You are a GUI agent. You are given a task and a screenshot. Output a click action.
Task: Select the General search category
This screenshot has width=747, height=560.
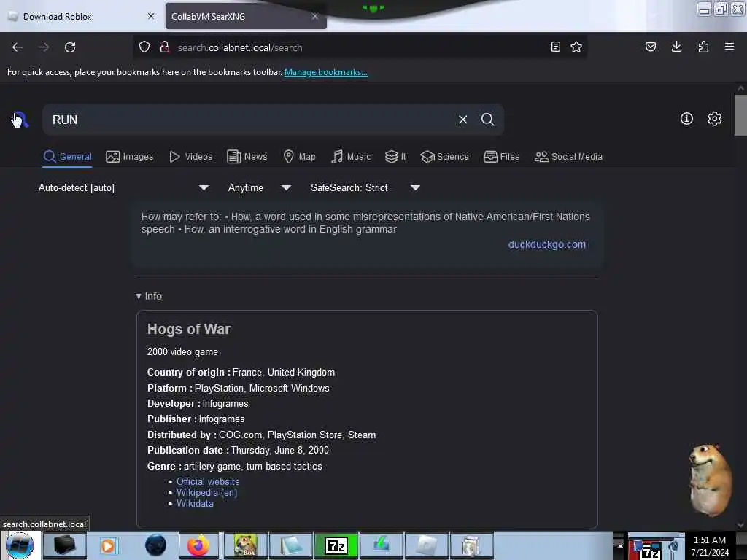click(68, 157)
